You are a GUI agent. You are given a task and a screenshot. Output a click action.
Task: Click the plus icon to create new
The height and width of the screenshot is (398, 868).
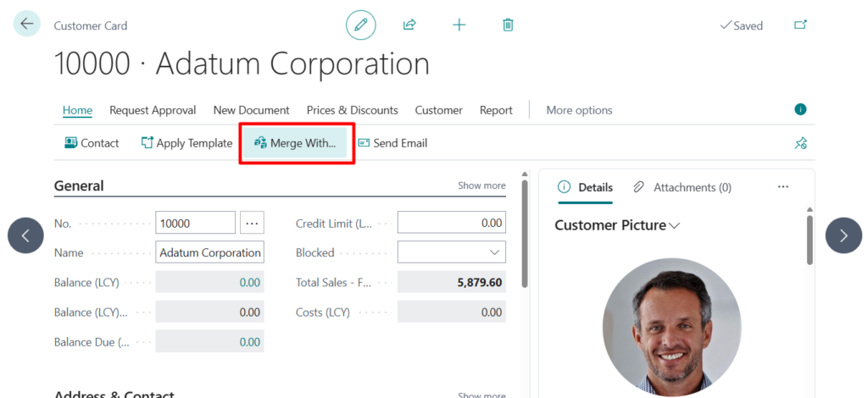[459, 25]
